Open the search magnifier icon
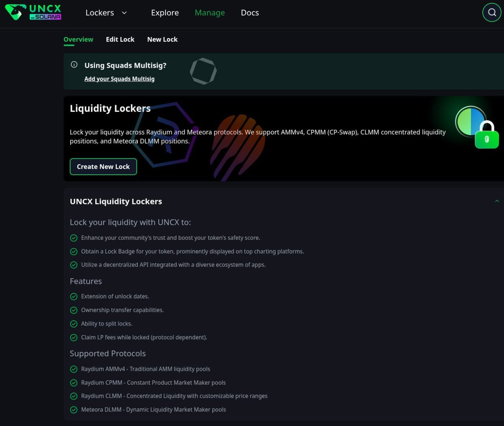 tap(492, 13)
